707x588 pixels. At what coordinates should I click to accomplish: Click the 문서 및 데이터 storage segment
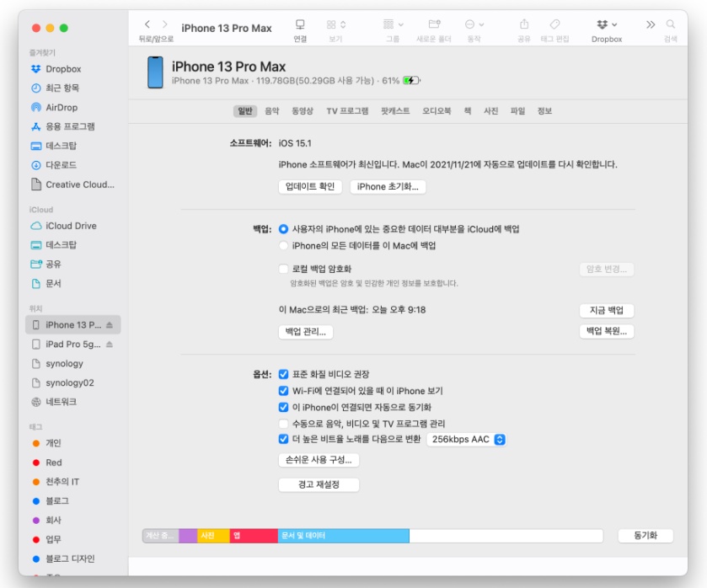point(344,536)
